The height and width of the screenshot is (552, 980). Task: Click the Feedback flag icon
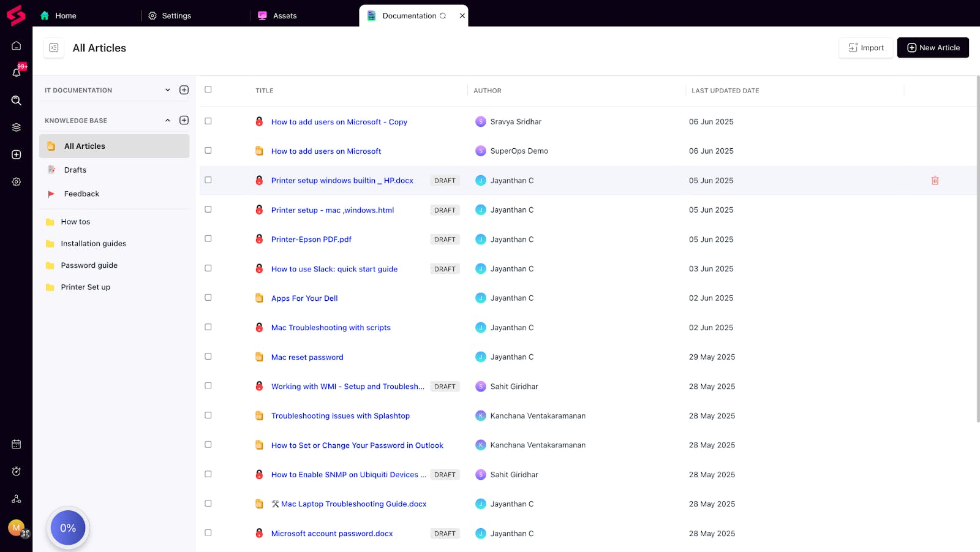51,194
